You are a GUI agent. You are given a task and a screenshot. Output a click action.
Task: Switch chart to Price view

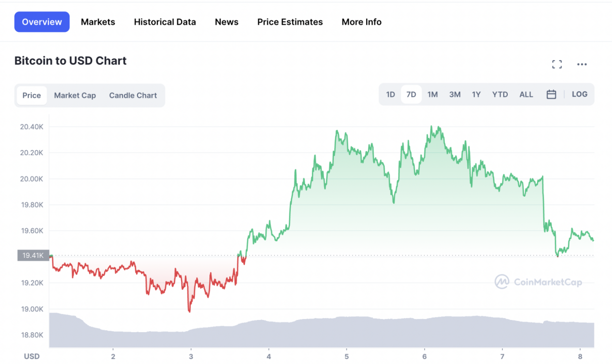click(32, 96)
